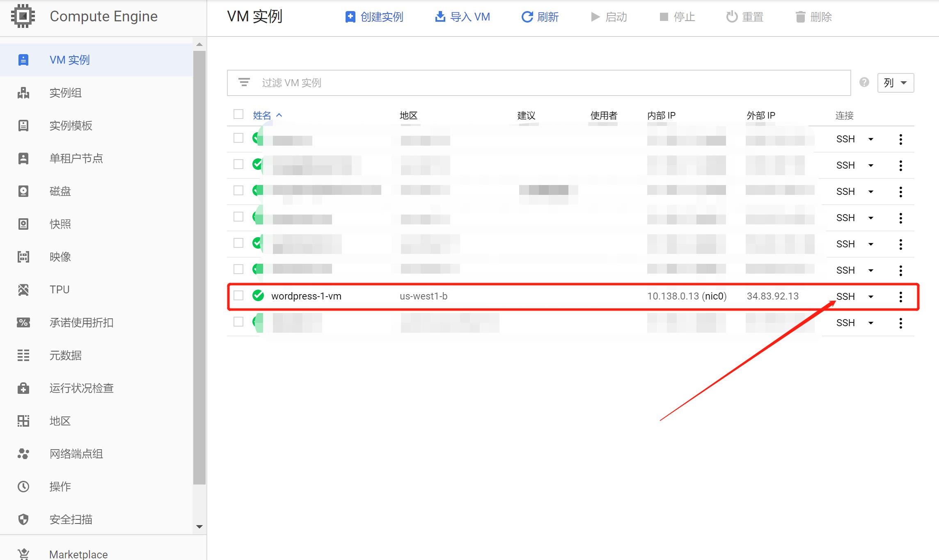939x560 pixels.
Task: Open the 列 columns dropdown
Action: pyautogui.click(x=895, y=83)
